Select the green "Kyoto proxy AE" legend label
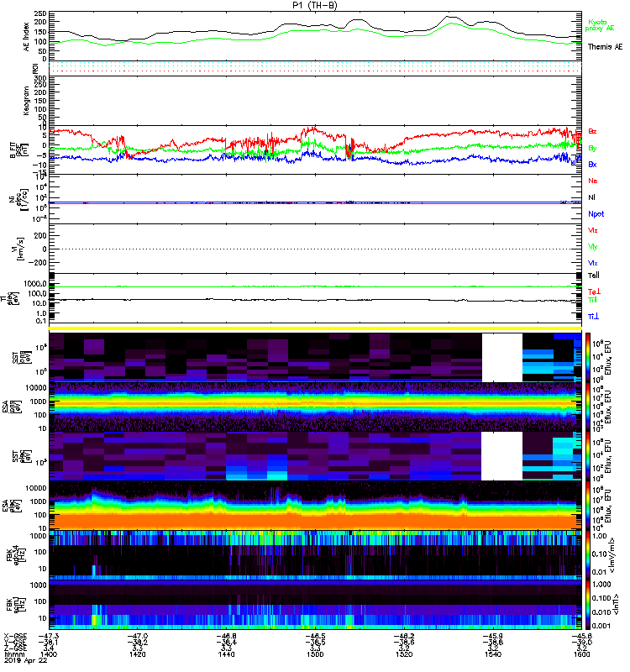The width and height of the screenshot is (630, 672). [600, 25]
